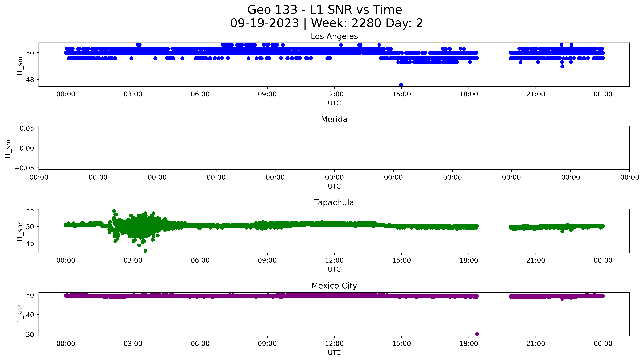The image size is (644, 361).
Task: Select the 'Merida' subplot title
Action: (334, 119)
